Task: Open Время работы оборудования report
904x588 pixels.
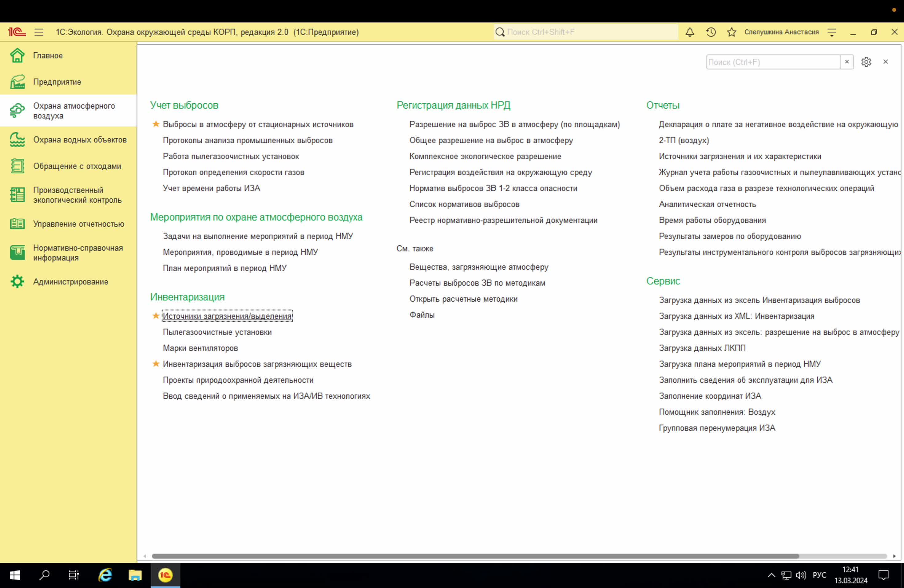Action: click(712, 220)
